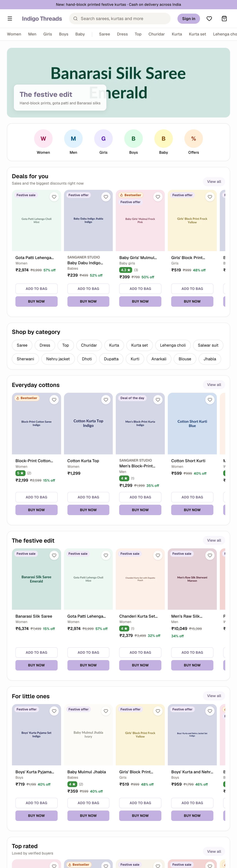
Task: Open the hamburger menu icon
Action: pos(10,19)
